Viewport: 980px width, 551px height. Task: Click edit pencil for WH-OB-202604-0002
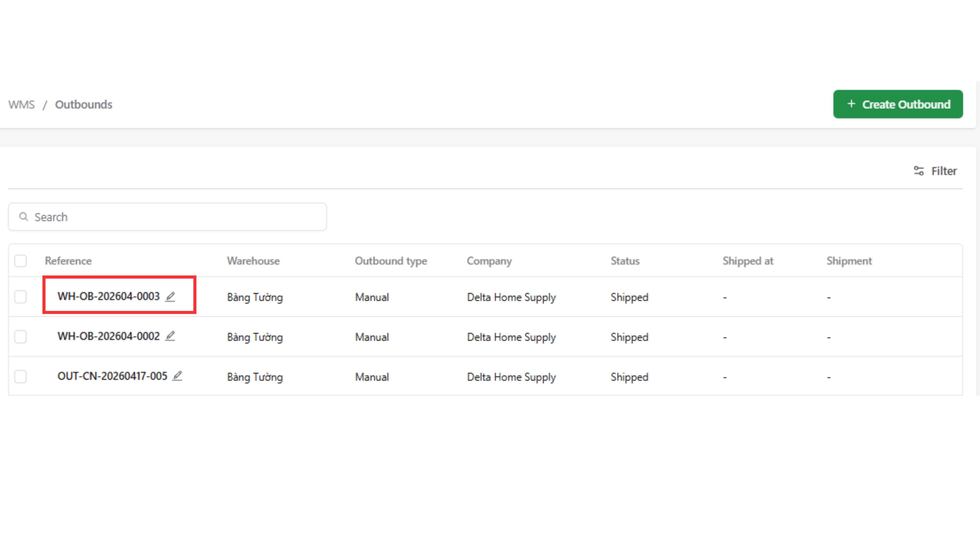tap(170, 336)
